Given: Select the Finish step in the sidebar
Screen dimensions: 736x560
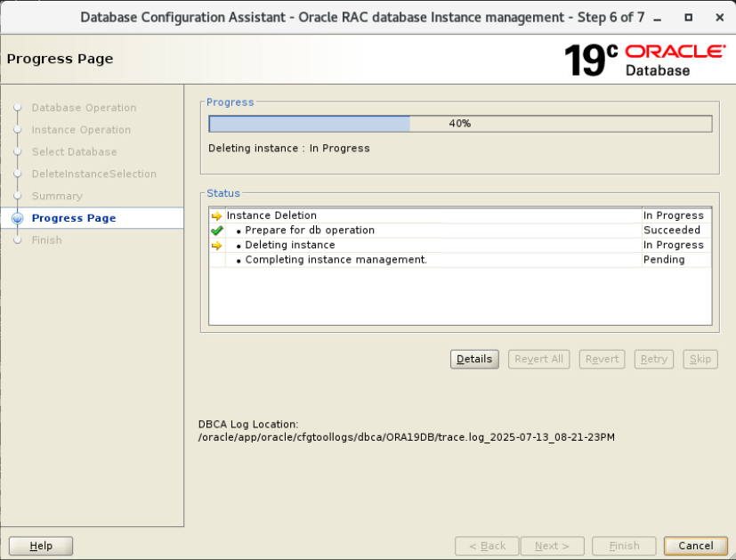Looking at the screenshot, I should tap(46, 240).
